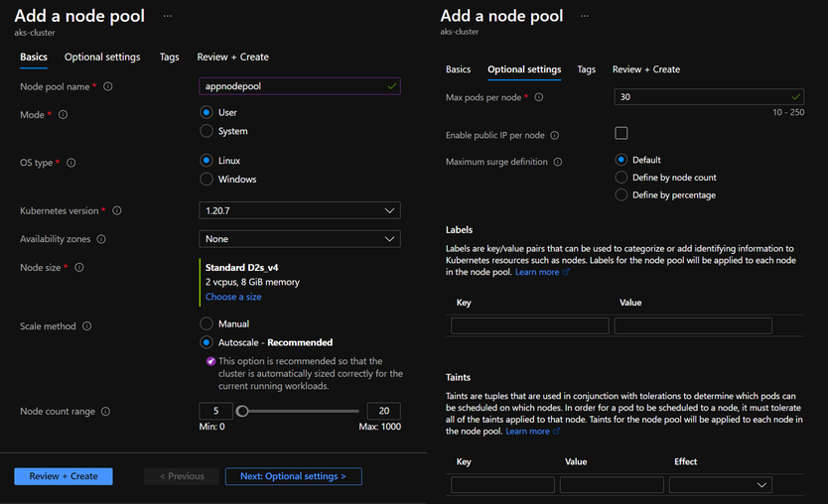This screenshot has height=504, width=828.
Task: Select System mode radio button
Action: (x=207, y=131)
